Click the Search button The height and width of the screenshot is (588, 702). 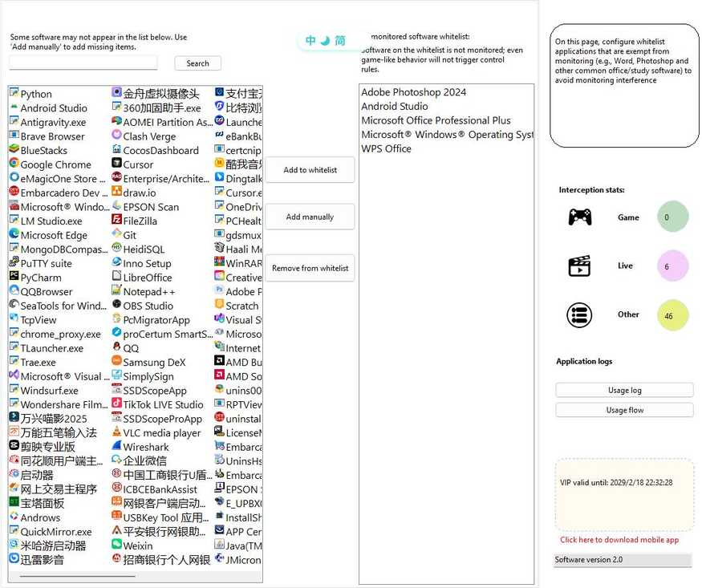(x=197, y=63)
